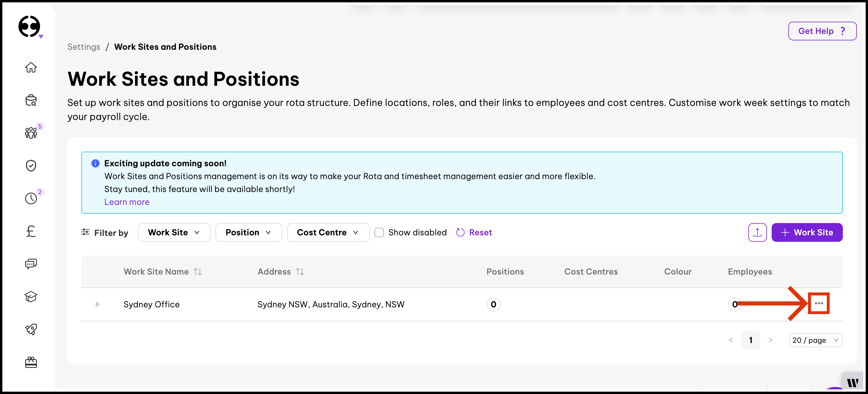Open Sydney Office three-dot actions menu
This screenshot has width=868, height=394.
click(819, 304)
